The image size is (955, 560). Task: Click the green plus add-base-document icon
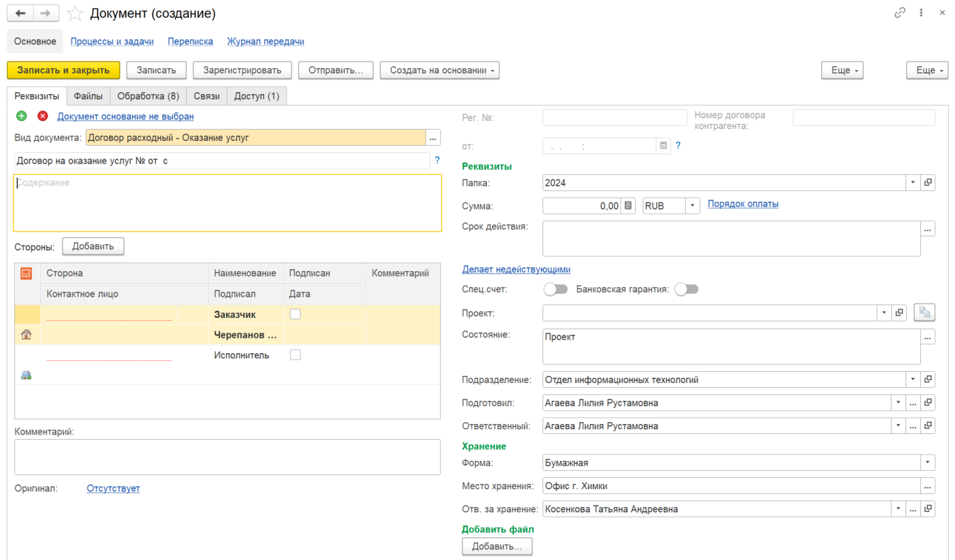coord(21,116)
